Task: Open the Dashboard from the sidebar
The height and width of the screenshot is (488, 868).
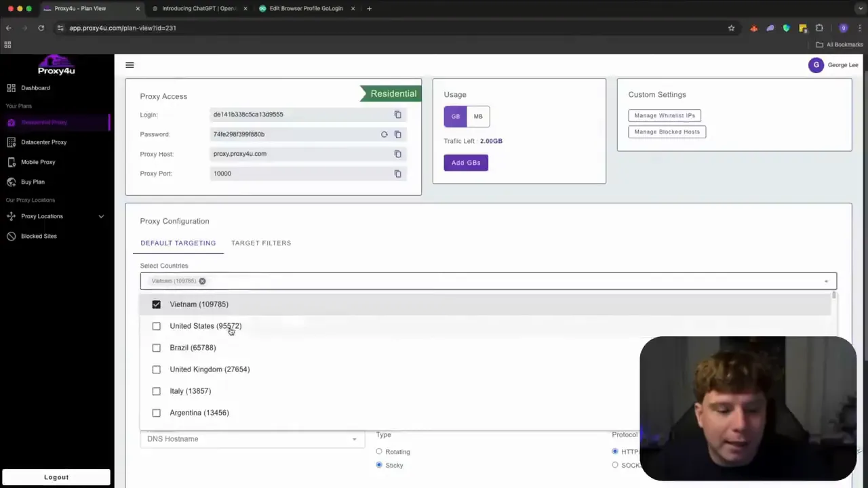Action: (x=35, y=87)
